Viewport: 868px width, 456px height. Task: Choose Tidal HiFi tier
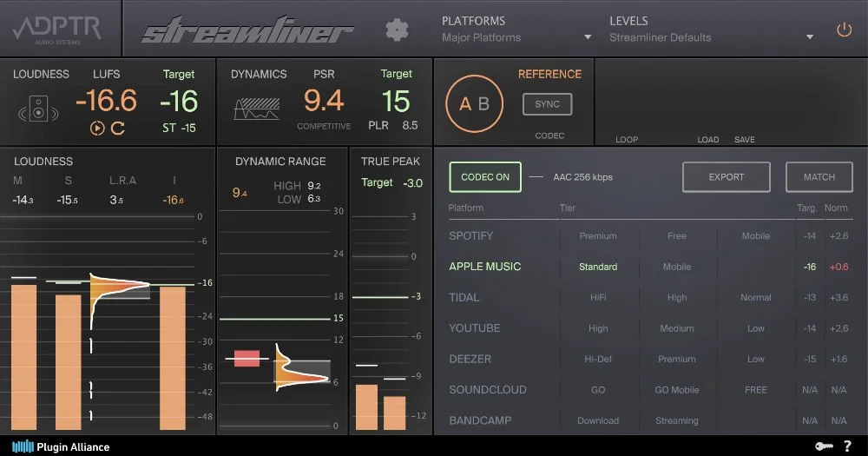(598, 298)
